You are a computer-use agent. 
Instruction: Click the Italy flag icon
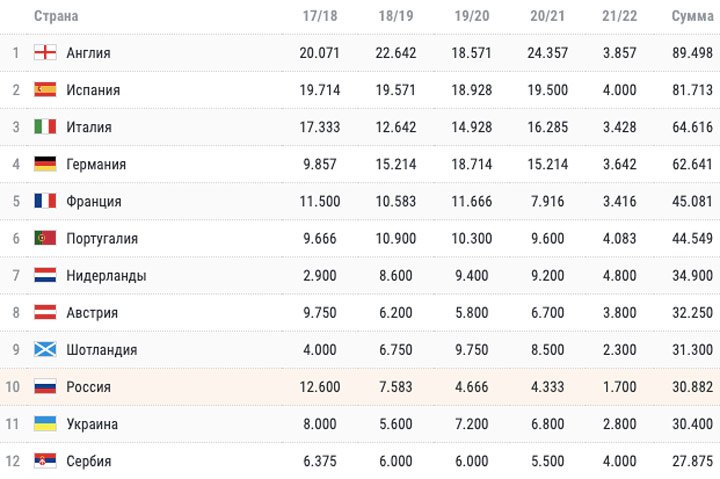coord(45,127)
